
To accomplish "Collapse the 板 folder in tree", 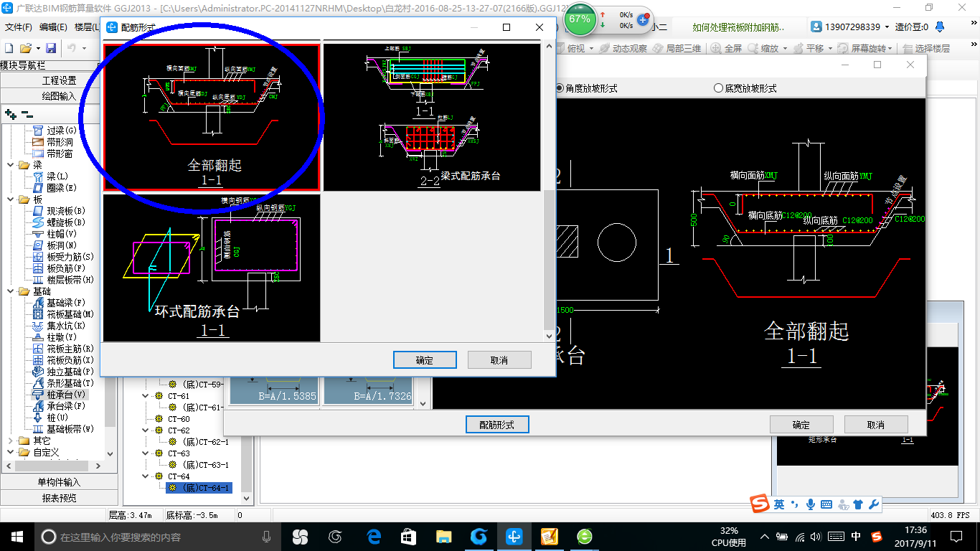I will pos(10,199).
